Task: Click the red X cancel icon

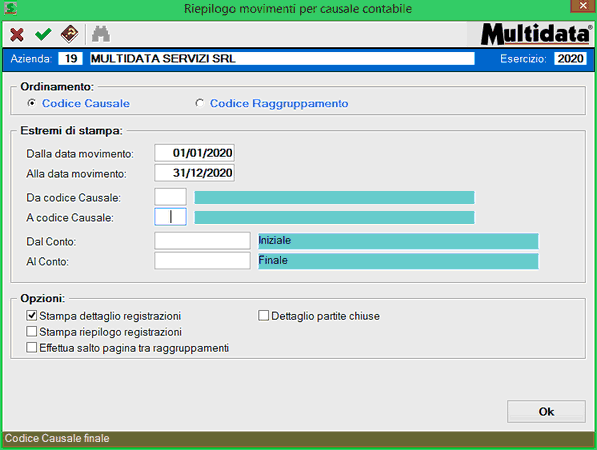Action: coord(17,35)
